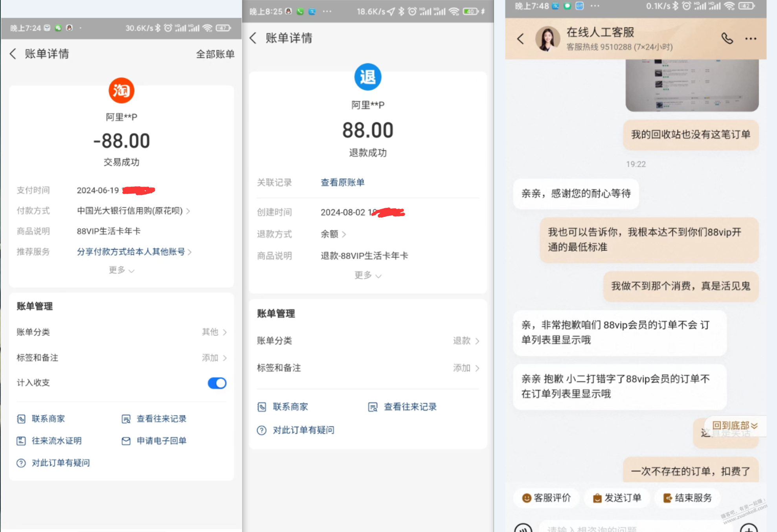Tap 客服热线 9510288 subtitle
Image resolution: width=777 pixels, height=532 pixels.
point(619,47)
